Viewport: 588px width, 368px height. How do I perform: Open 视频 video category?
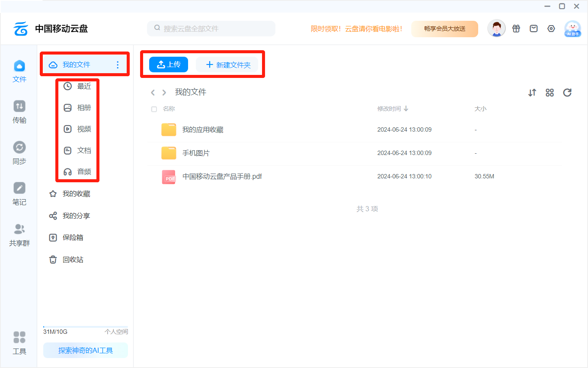point(77,129)
